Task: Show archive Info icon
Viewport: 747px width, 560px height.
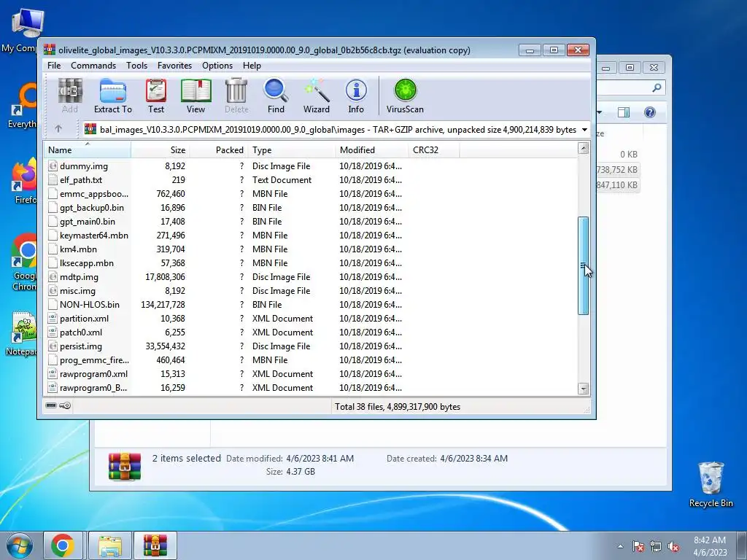Action: (x=356, y=96)
